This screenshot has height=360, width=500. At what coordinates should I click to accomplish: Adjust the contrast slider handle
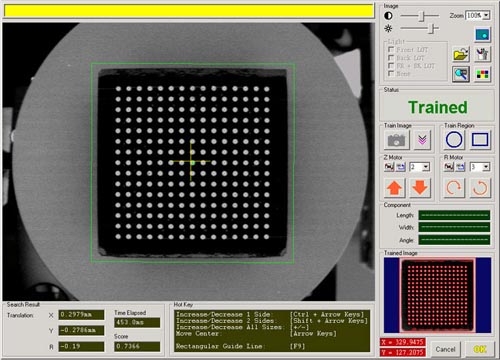pyautogui.click(x=422, y=16)
